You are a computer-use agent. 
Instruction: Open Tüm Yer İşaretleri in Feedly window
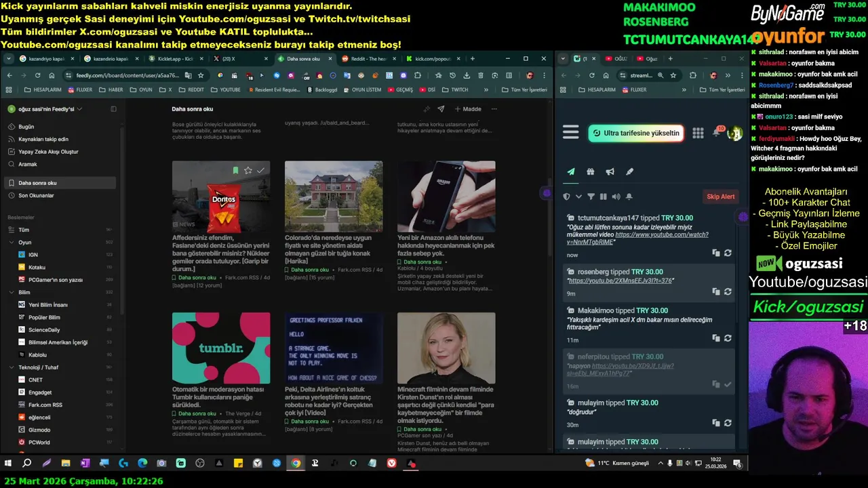(x=525, y=89)
